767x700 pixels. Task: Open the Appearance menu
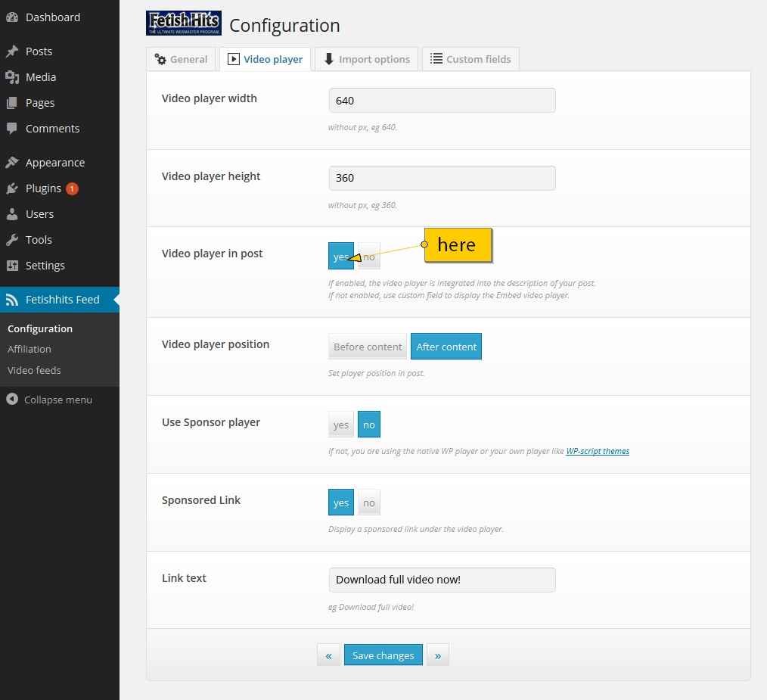(60, 163)
